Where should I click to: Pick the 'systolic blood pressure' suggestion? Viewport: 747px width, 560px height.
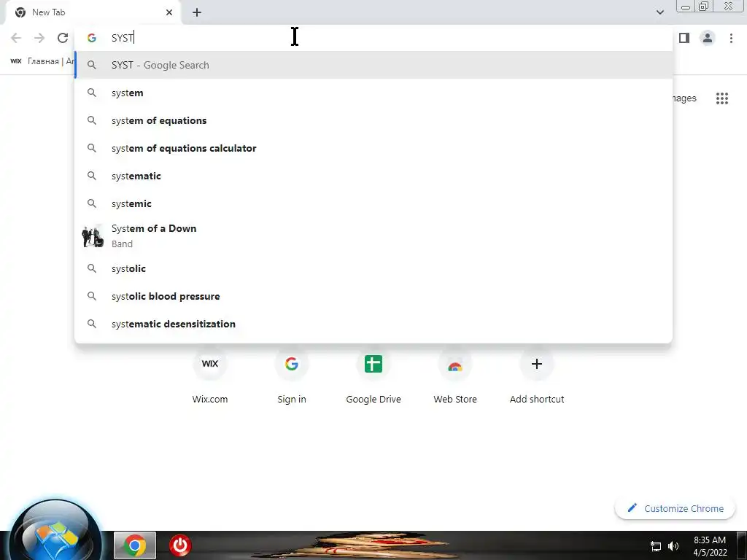tap(373, 296)
